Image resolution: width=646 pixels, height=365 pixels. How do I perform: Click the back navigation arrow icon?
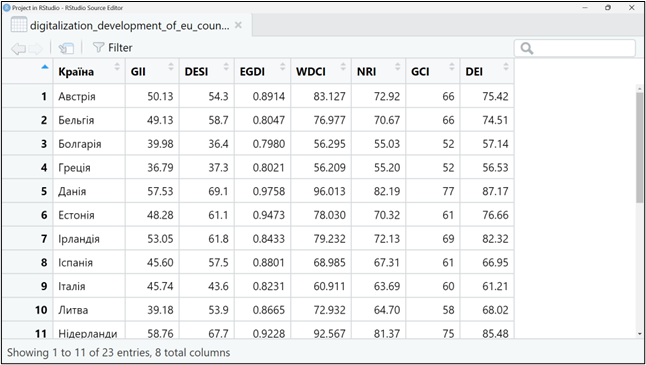coord(18,49)
